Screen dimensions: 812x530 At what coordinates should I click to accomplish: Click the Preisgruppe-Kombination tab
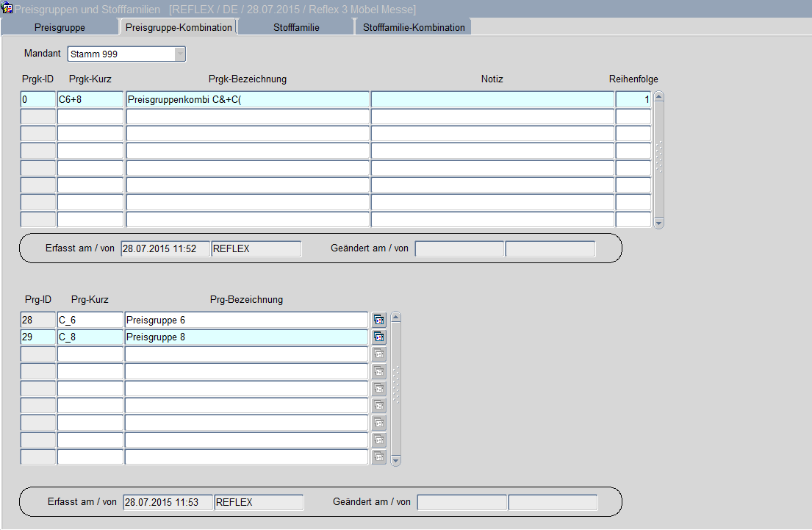179,27
